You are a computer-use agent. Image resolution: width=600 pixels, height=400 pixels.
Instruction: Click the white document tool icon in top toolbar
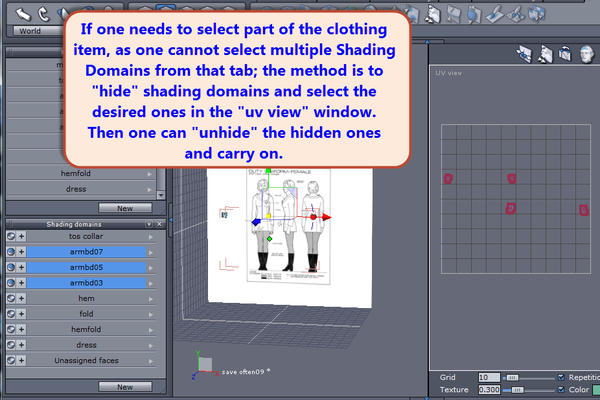point(433,15)
